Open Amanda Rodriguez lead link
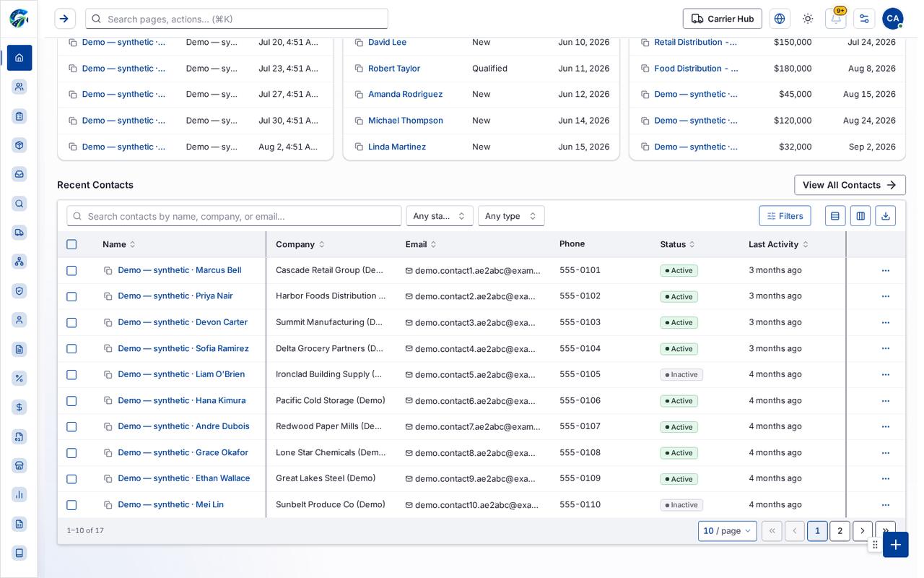The image size is (924, 578). pyautogui.click(x=405, y=95)
